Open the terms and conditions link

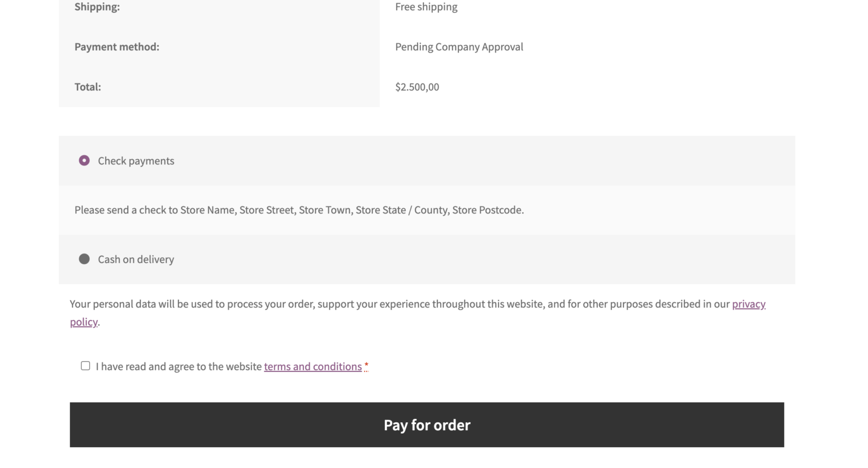313,366
